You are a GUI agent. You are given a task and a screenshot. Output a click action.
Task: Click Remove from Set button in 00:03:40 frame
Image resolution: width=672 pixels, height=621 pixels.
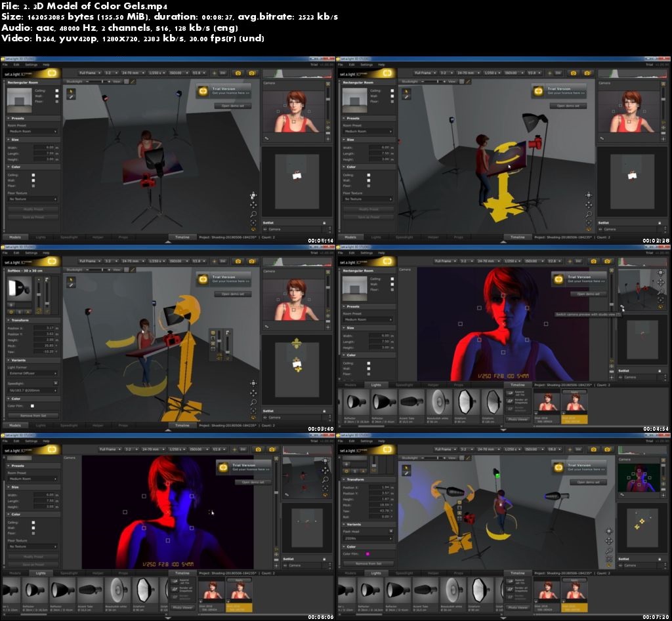click(x=33, y=416)
